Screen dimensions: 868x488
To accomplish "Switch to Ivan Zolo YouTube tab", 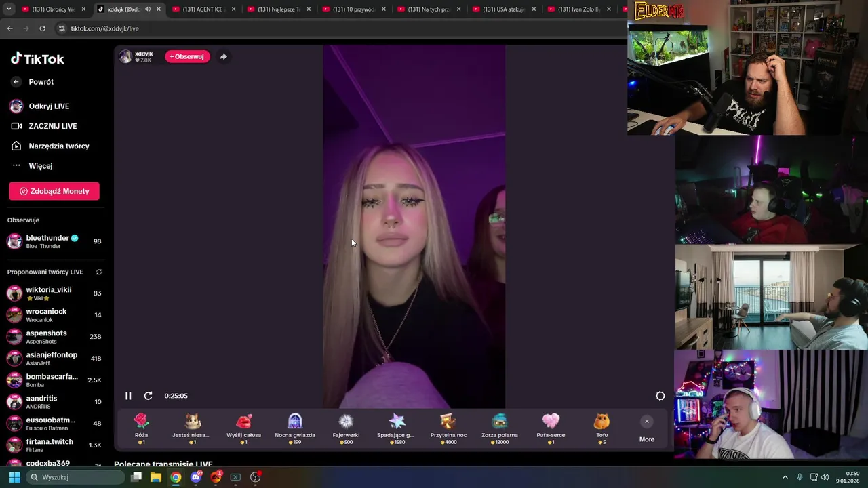I will point(580,9).
